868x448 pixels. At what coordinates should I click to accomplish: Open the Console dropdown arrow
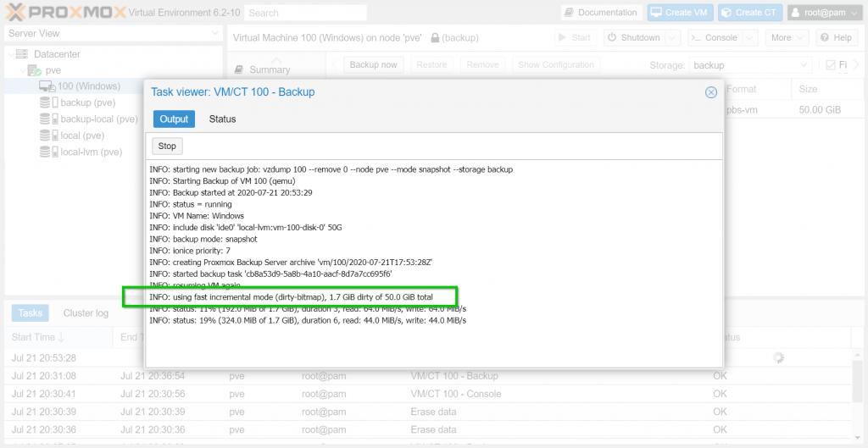tap(749, 37)
